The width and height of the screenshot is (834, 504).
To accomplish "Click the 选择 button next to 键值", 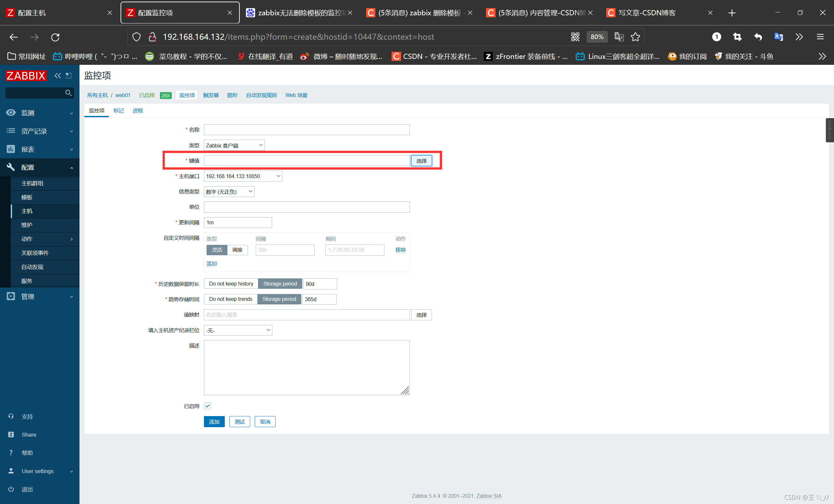I will [x=421, y=161].
